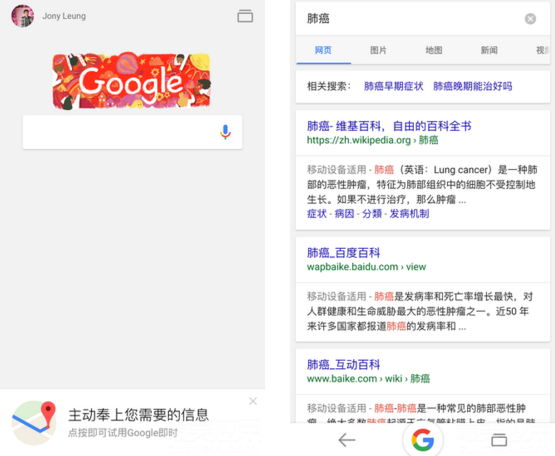Screen dimensions: 555x456
Task: Open the 发病机制 sublink
Action: (x=409, y=214)
